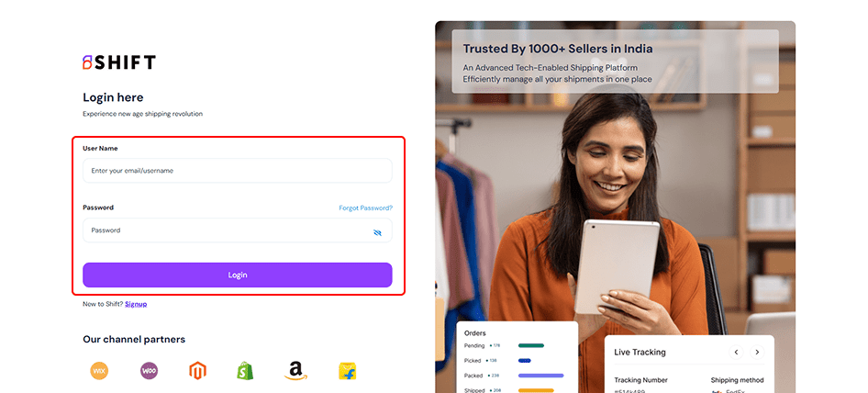
Task: Select the Picked orders bar
Action: pyautogui.click(x=524, y=360)
